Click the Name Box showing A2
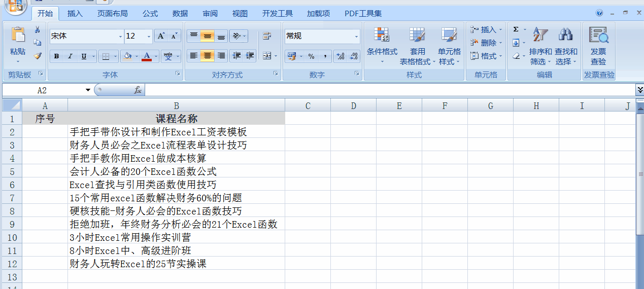644x289 pixels. pos(43,90)
